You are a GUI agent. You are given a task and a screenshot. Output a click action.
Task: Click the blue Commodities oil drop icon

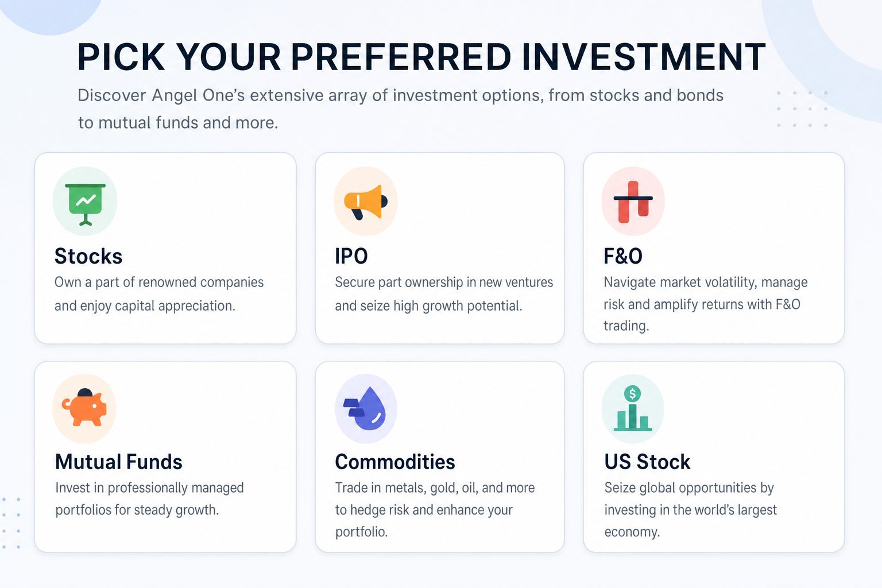pyautogui.click(x=366, y=409)
